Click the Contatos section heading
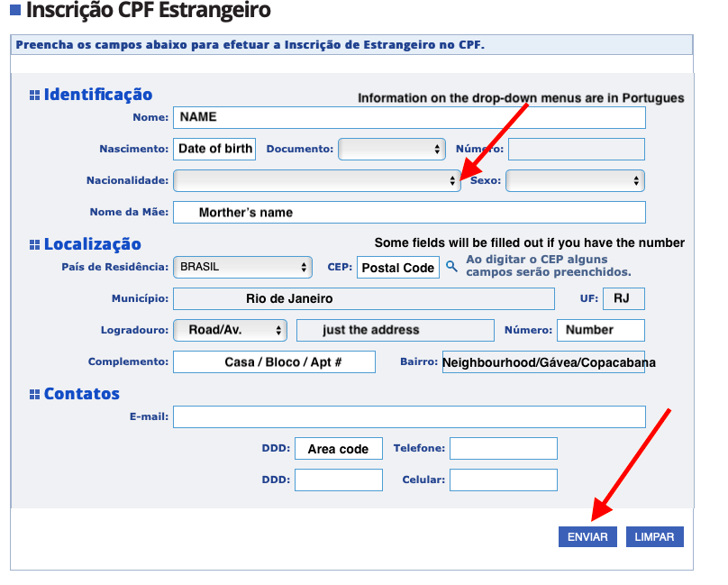The height and width of the screenshot is (585, 728). tap(82, 394)
